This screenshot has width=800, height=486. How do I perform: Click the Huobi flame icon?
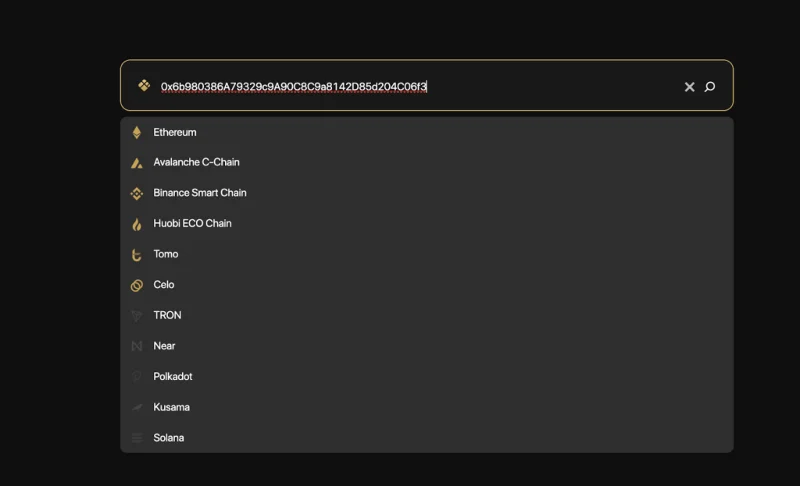[x=137, y=224]
